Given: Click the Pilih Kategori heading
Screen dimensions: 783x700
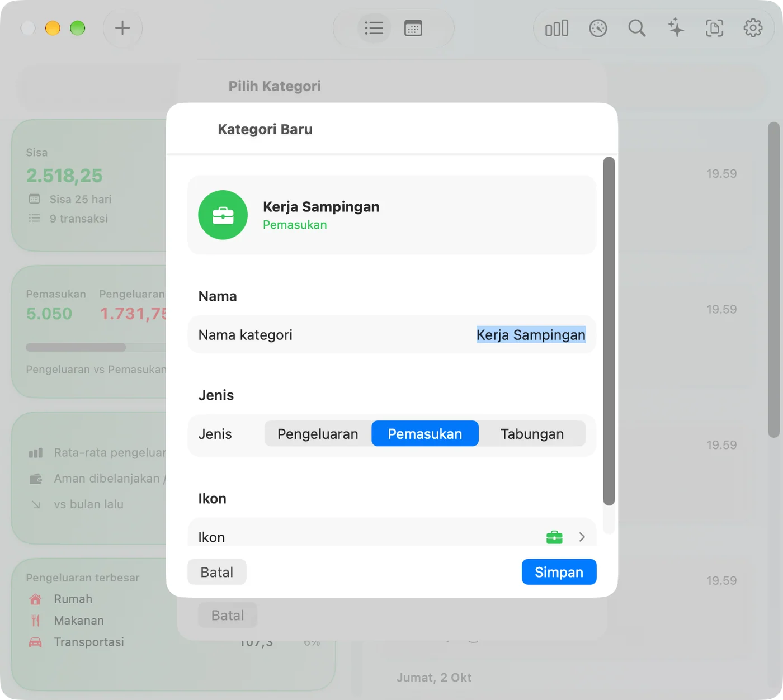Looking at the screenshot, I should click(x=275, y=86).
